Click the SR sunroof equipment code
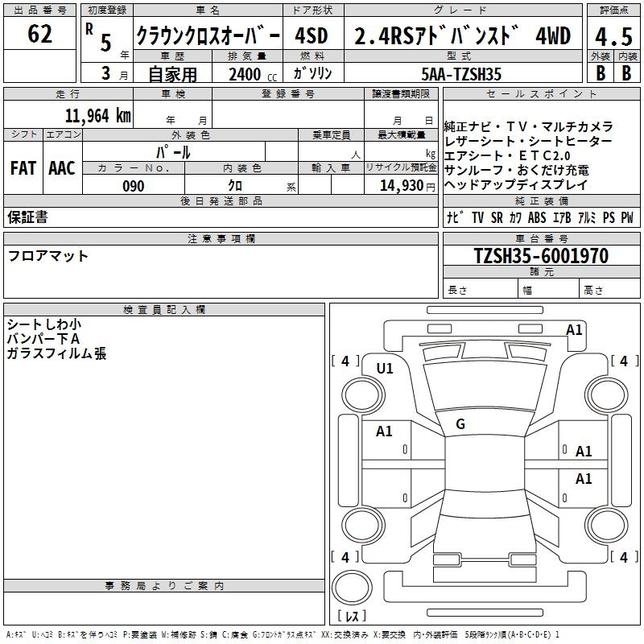This screenshot has width=644, height=644. [x=497, y=217]
